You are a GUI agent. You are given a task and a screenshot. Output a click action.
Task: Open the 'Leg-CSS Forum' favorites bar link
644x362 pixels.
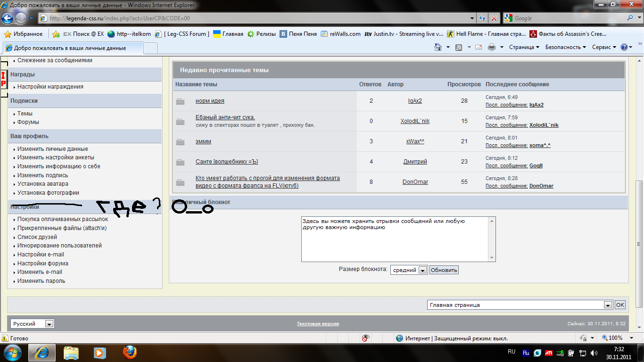coord(182,34)
